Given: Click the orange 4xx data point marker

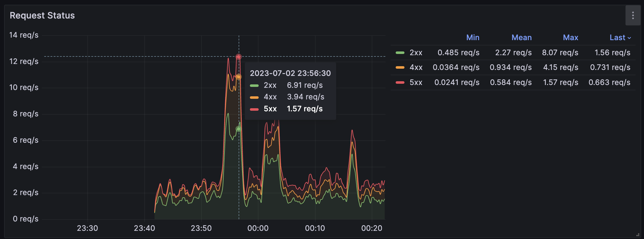Looking at the screenshot, I should pyautogui.click(x=239, y=77).
